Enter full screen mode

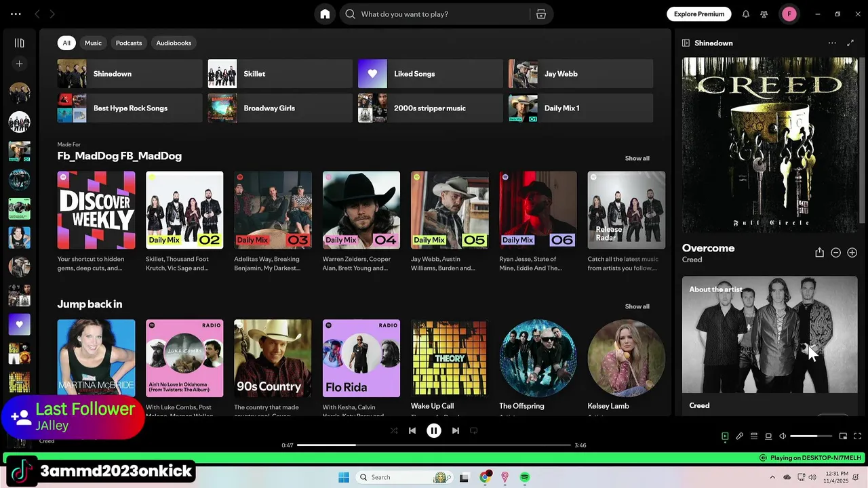pos(858,436)
